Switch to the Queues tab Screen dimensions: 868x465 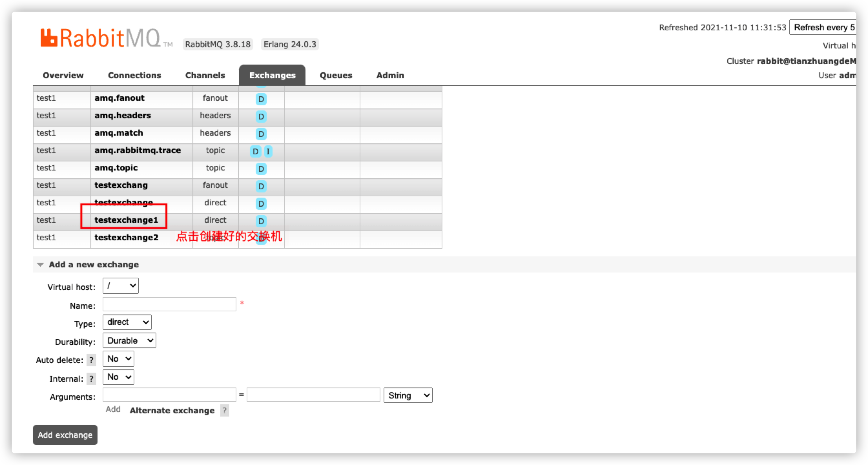[x=336, y=75]
